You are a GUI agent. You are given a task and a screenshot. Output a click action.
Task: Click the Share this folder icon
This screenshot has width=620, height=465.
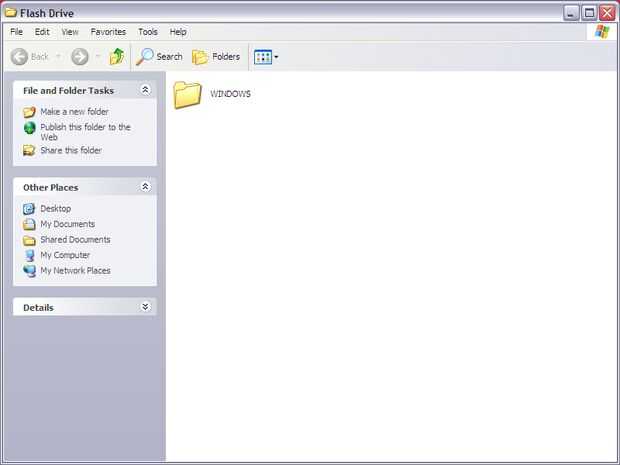coord(29,151)
